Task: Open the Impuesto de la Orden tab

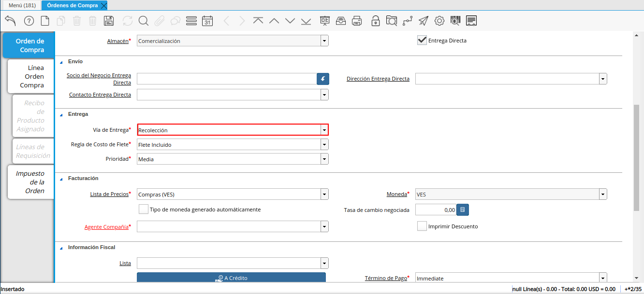Action: coord(31,182)
